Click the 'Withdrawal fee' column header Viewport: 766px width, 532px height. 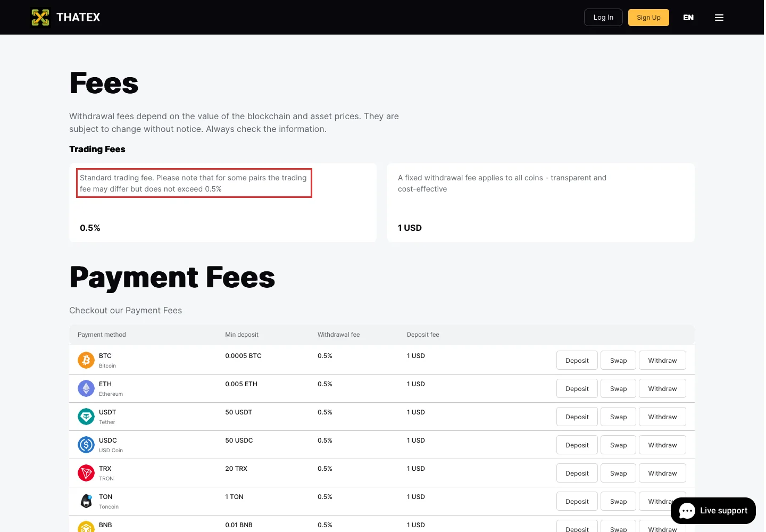pos(338,335)
